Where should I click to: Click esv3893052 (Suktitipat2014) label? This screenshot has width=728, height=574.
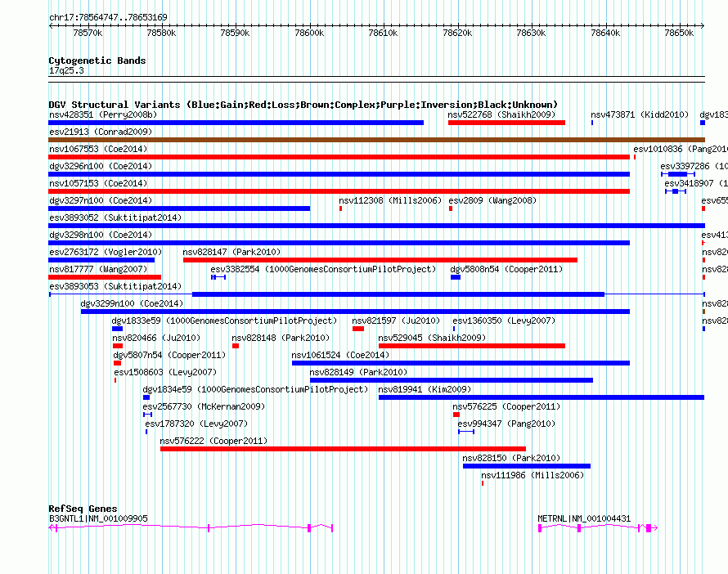click(115, 217)
